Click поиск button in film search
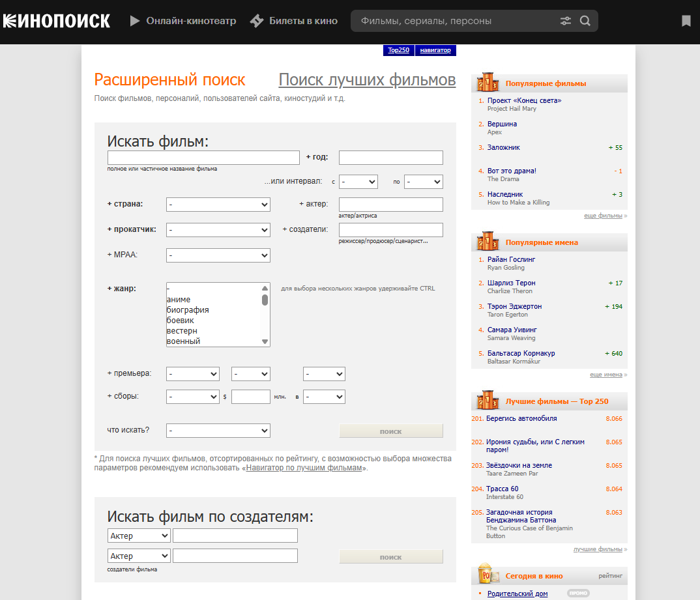 391,431
